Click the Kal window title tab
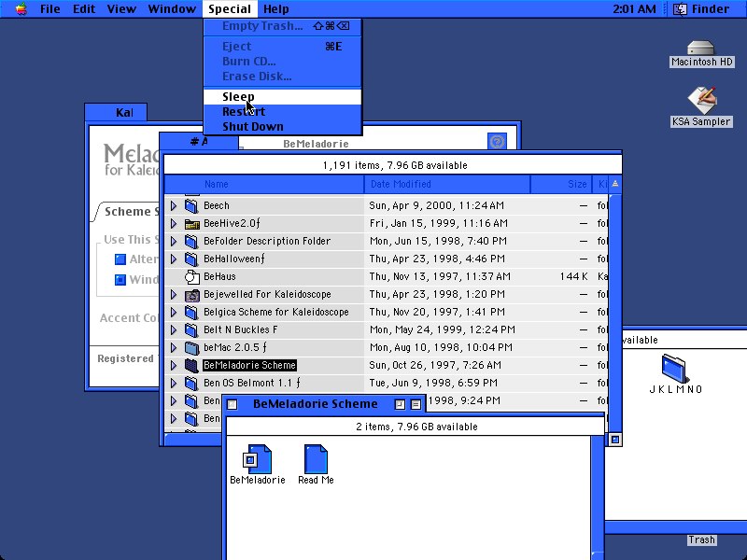 pos(116,112)
